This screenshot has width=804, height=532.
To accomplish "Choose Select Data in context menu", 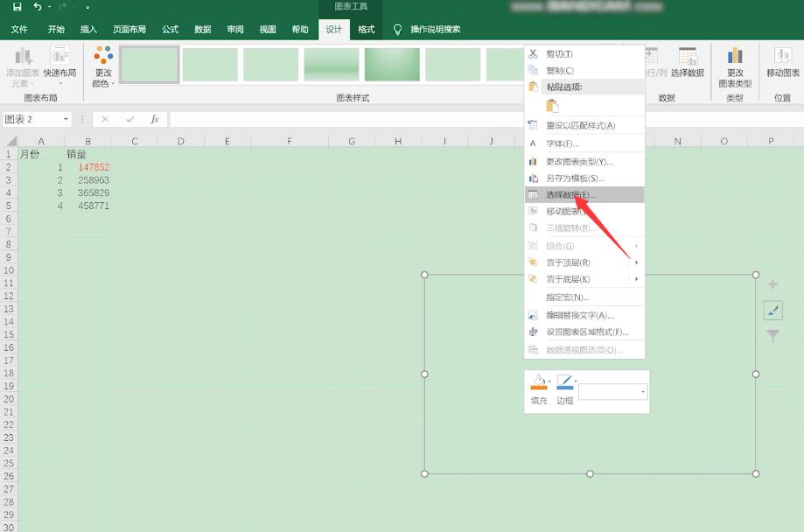I will [584, 195].
